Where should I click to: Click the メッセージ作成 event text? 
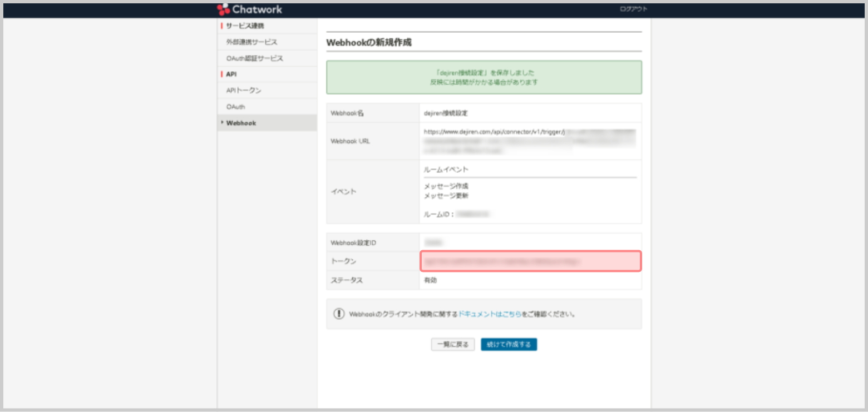(446, 186)
